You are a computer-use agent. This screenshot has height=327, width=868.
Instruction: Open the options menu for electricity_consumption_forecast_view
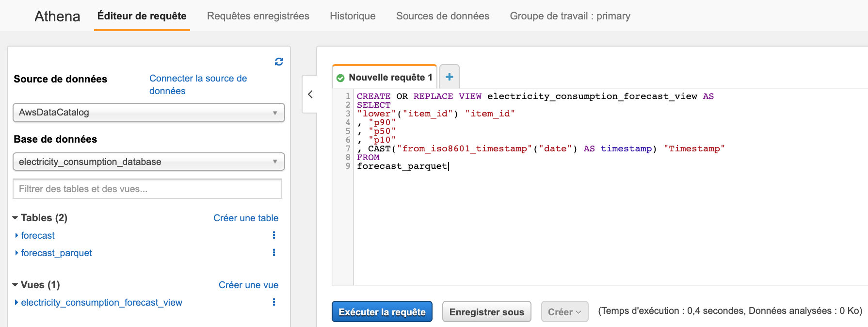[x=274, y=302]
